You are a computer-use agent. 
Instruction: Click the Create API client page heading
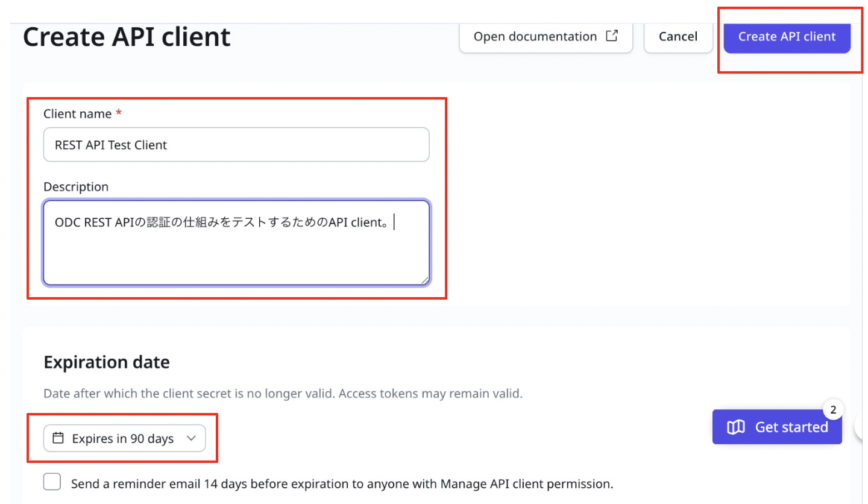pyautogui.click(x=126, y=36)
